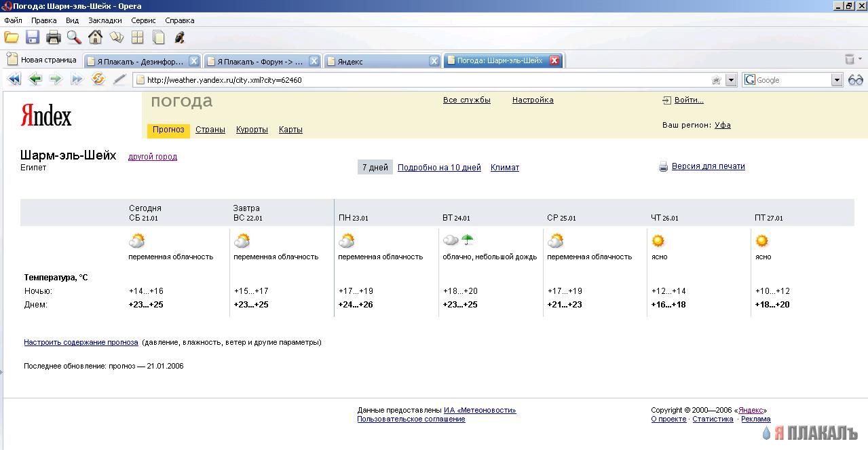Click the fast forward navigation button
This screenshot has width=868, height=450.
[77, 79]
